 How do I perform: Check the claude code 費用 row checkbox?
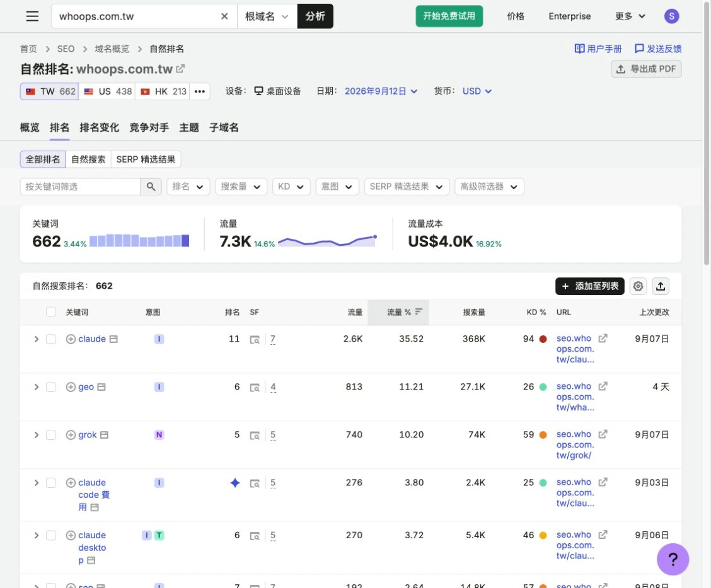[x=51, y=483]
